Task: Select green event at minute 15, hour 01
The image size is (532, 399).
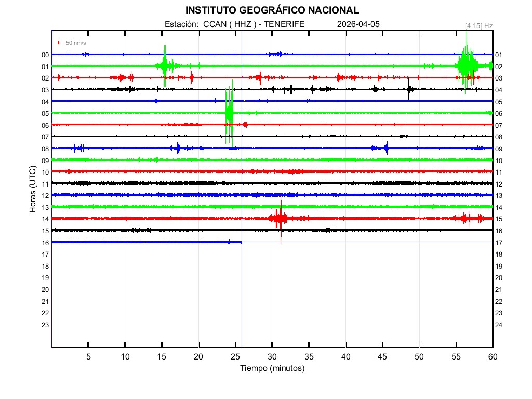Action: pos(165,65)
